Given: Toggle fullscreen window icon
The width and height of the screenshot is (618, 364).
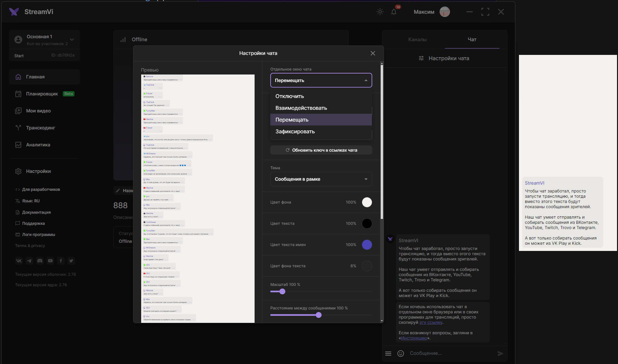Looking at the screenshot, I should tap(485, 12).
